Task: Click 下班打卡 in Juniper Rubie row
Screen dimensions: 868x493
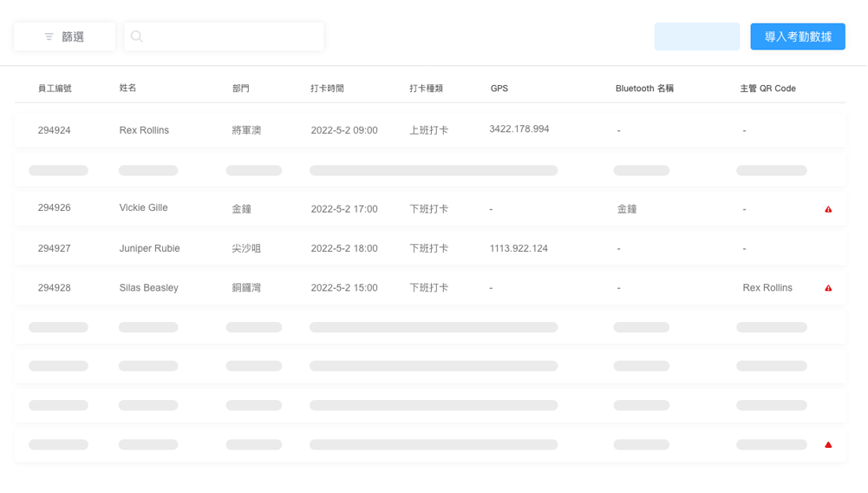Action: pos(429,248)
